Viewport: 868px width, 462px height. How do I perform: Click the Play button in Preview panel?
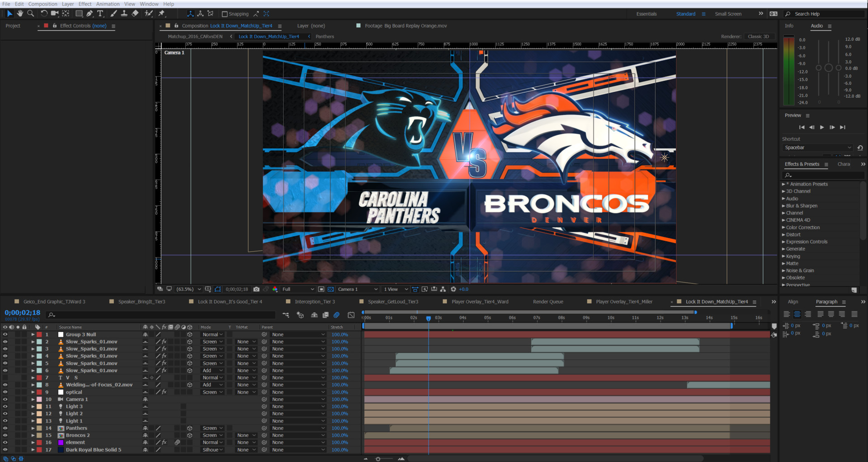tap(822, 128)
